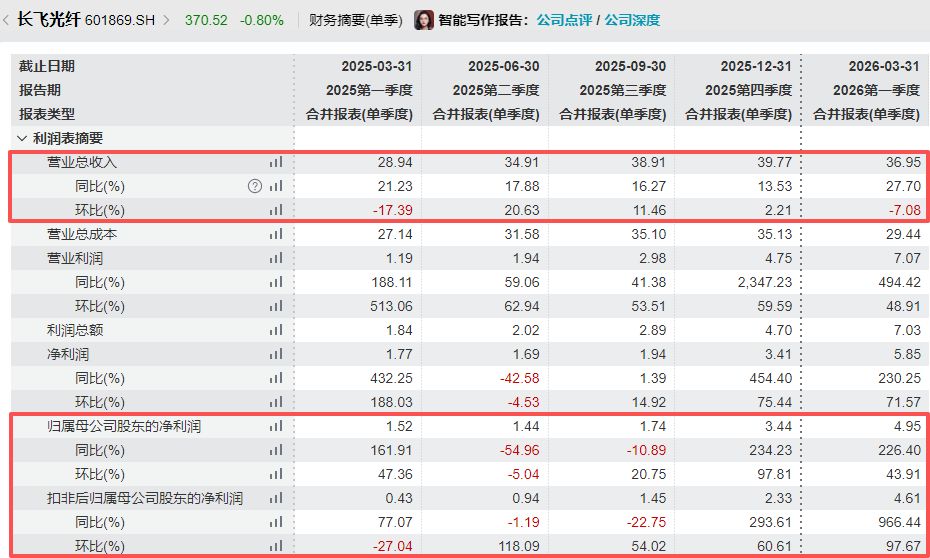Select revenue cell 28.94

(x=397, y=162)
